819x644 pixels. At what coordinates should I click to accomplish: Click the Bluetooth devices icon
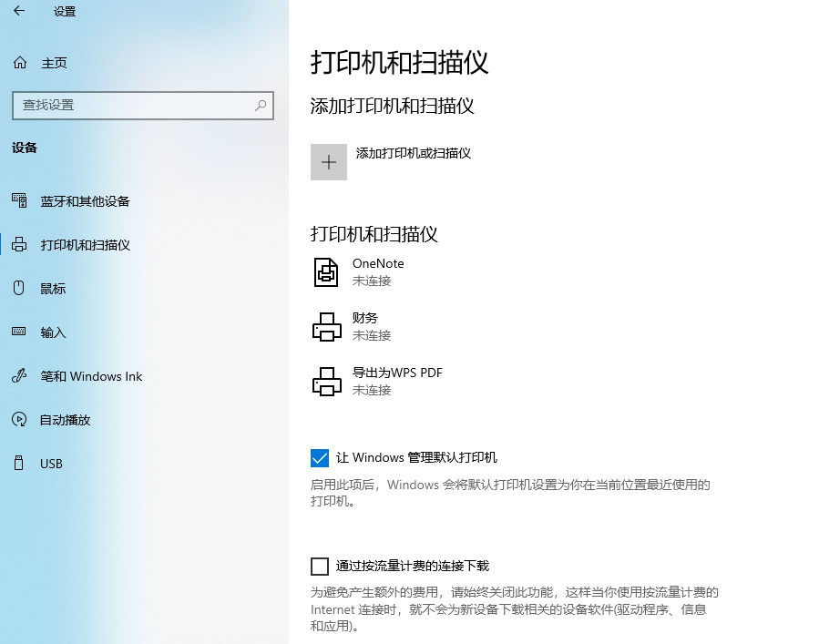[19, 200]
